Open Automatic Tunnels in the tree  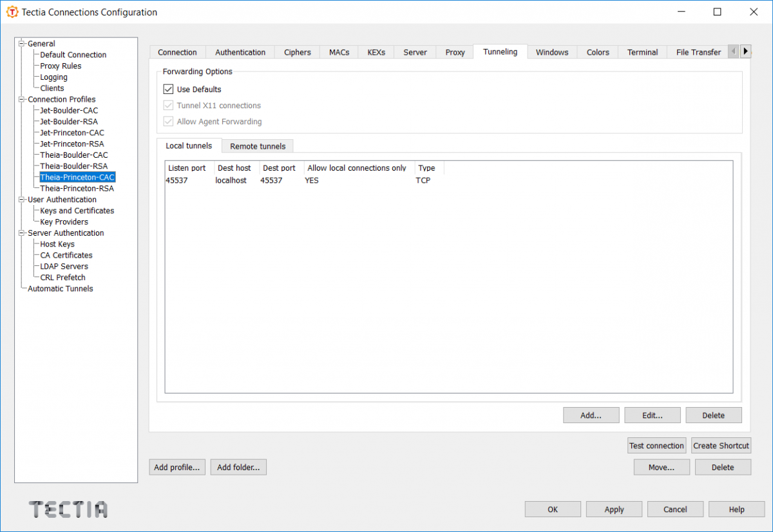click(61, 289)
